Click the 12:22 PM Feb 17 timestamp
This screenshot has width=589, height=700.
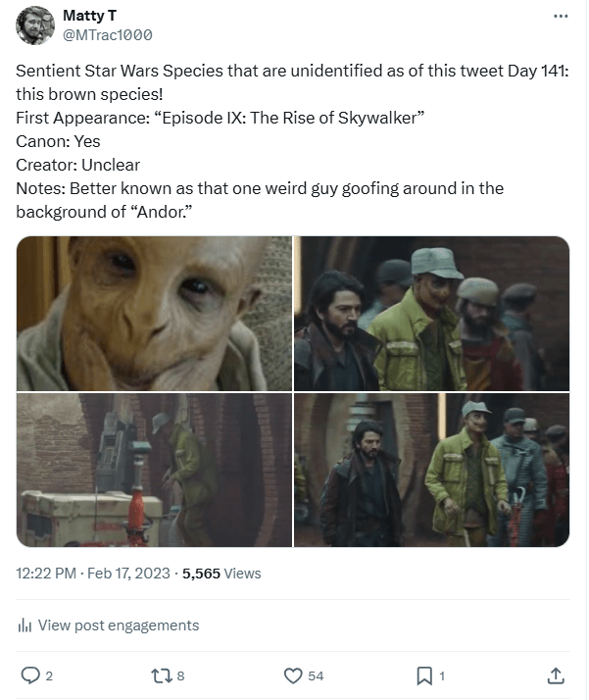point(93,574)
